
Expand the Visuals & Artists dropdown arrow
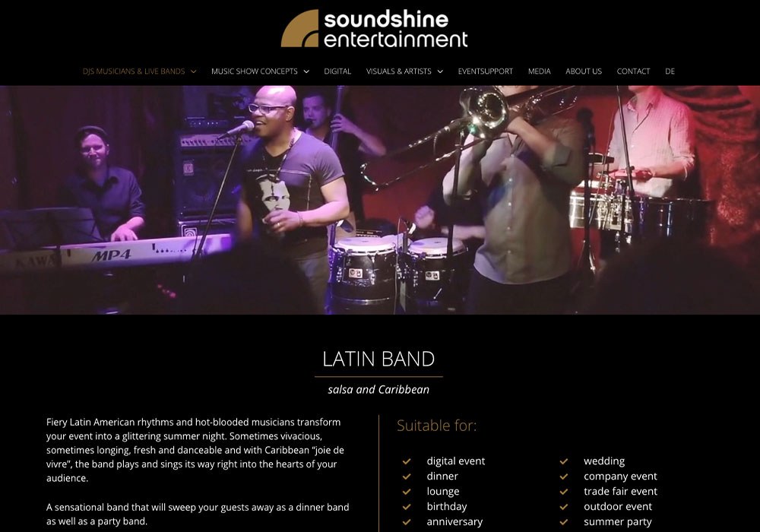pos(440,71)
